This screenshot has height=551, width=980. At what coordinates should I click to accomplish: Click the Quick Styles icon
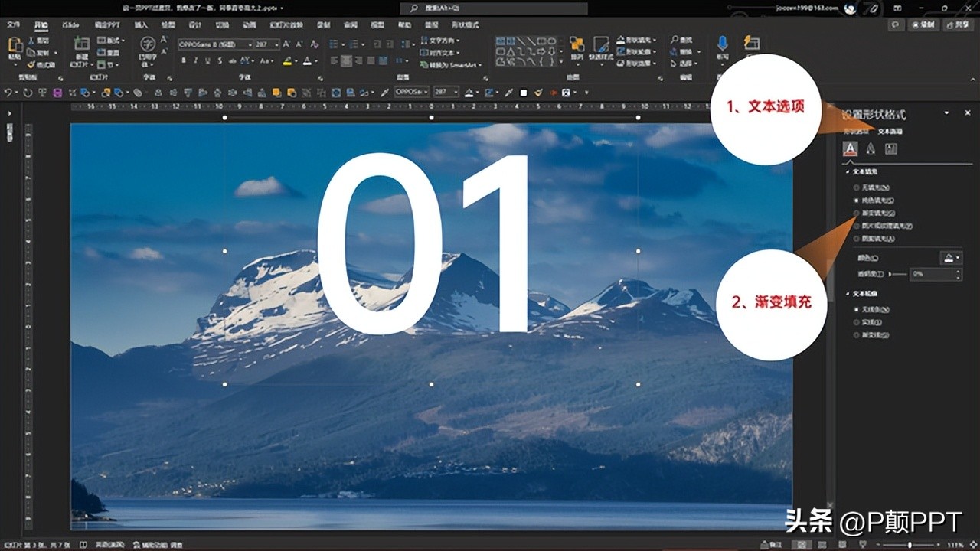pyautogui.click(x=601, y=44)
